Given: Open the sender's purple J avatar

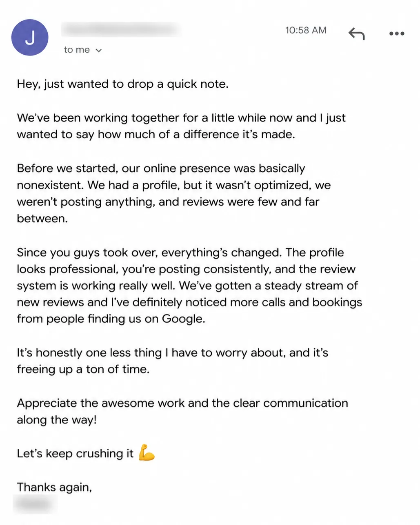Looking at the screenshot, I should (30, 38).
